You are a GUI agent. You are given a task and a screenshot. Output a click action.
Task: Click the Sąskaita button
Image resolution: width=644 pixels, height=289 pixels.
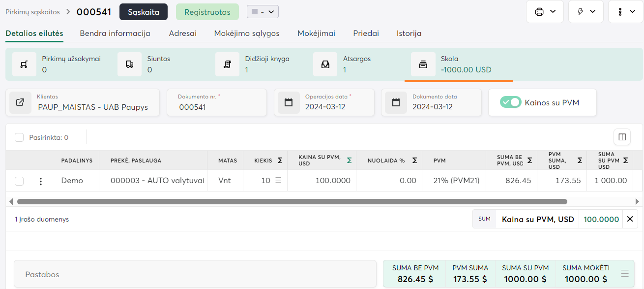pos(144,12)
